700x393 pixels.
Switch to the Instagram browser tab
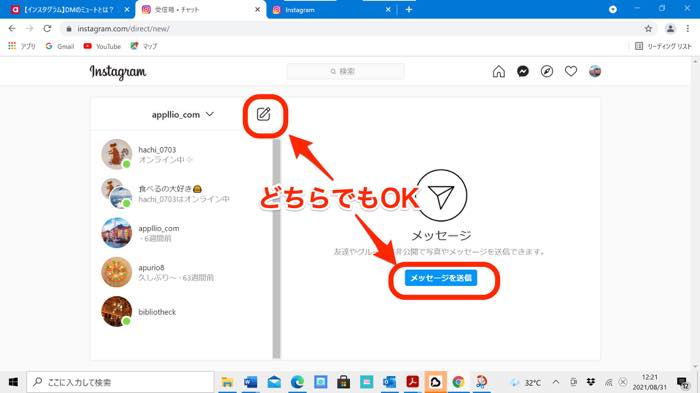coord(330,9)
